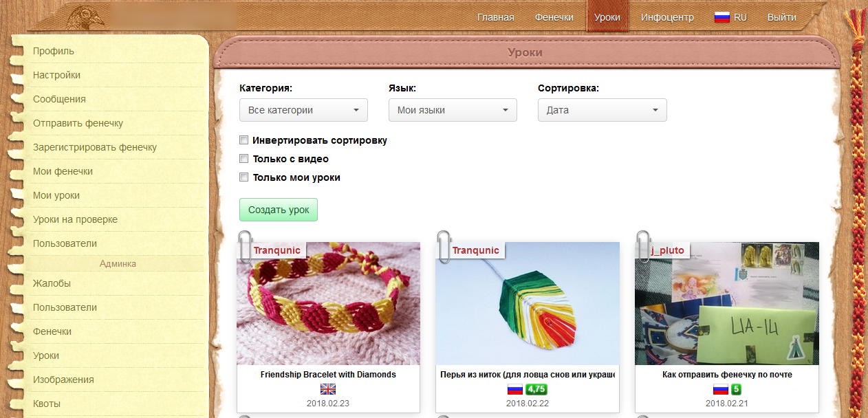The height and width of the screenshot is (418, 868).
Task: Click the paperclip on j_pluto's lesson card
Action: click(x=645, y=247)
